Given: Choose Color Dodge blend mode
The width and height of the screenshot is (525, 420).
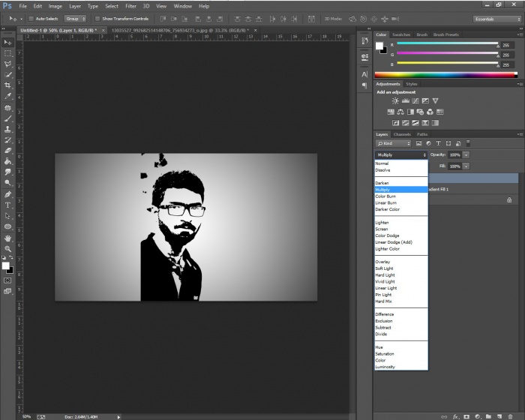Looking at the screenshot, I should pyautogui.click(x=388, y=235).
